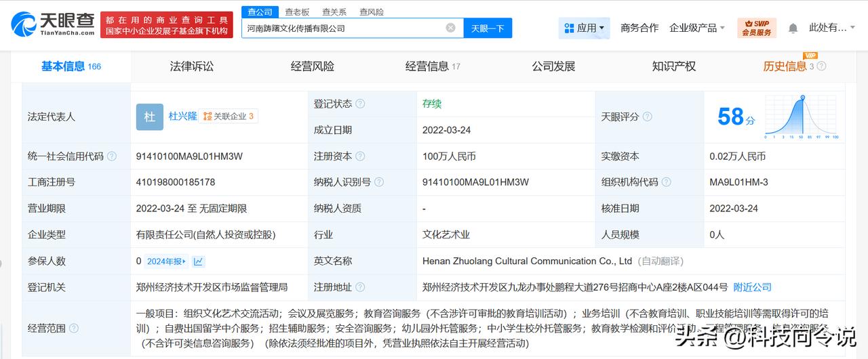Viewport: 868px width, 359px height.
Task: Open the notifications bell icon
Action: pyautogui.click(x=793, y=28)
